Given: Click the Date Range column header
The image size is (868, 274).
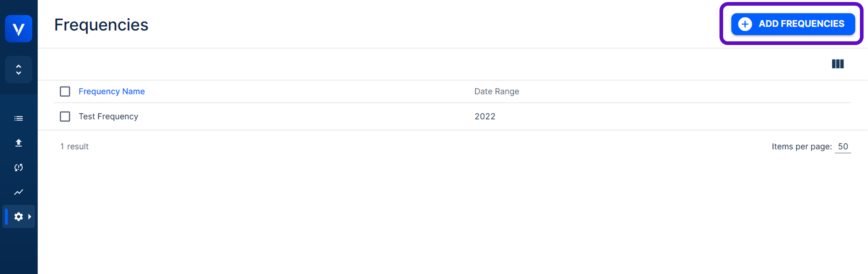Looking at the screenshot, I should [x=497, y=92].
